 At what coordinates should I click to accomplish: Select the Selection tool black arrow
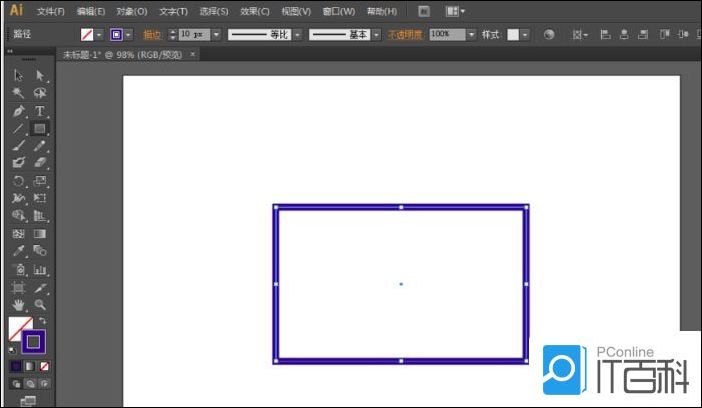pyautogui.click(x=18, y=75)
